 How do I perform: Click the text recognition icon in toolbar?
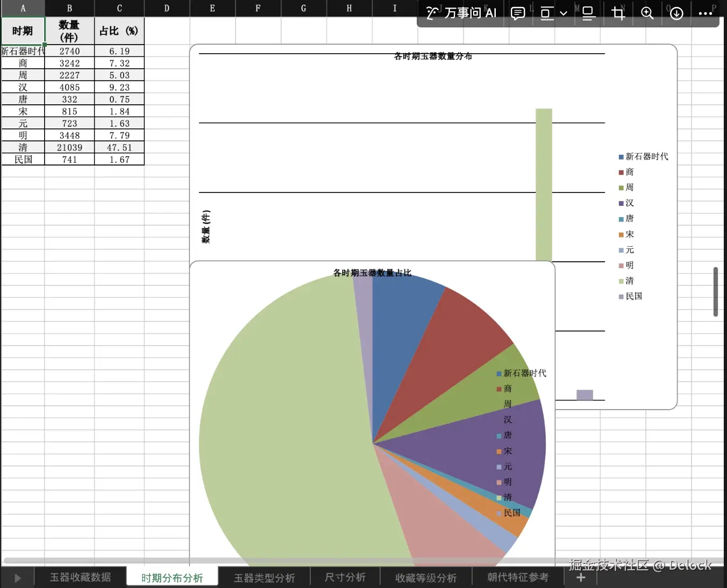[588, 13]
